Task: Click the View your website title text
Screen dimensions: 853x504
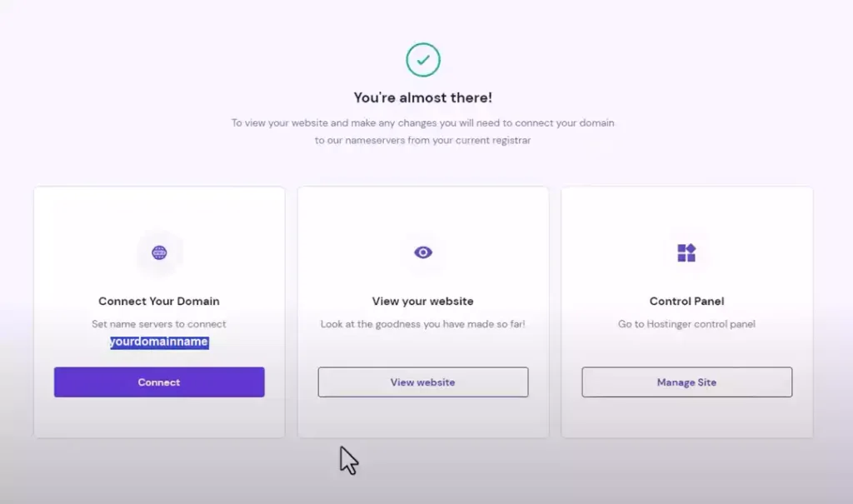Action: point(422,301)
